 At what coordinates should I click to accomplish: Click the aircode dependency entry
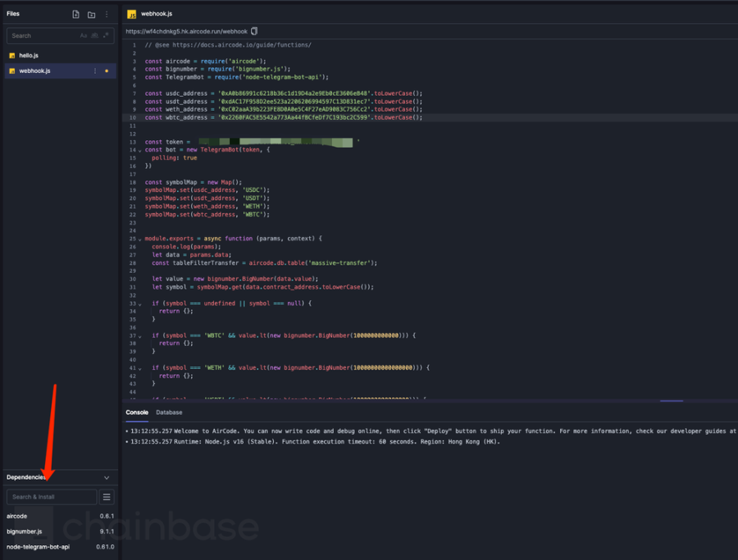pyautogui.click(x=17, y=517)
